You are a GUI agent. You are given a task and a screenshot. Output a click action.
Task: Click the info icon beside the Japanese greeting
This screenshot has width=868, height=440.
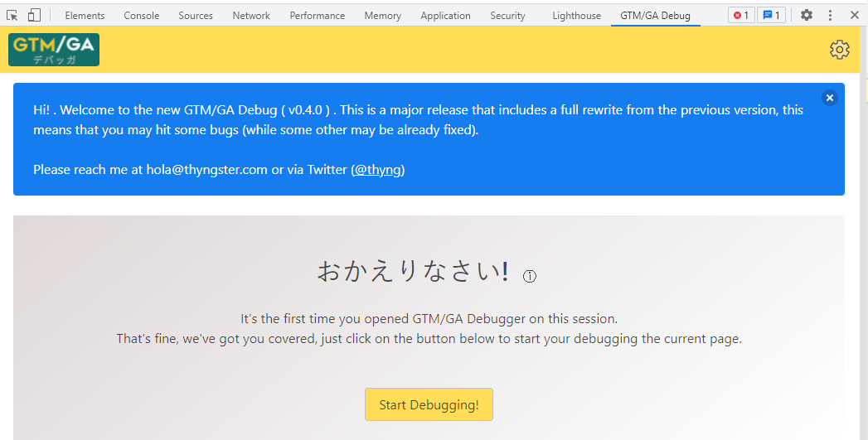tap(529, 276)
